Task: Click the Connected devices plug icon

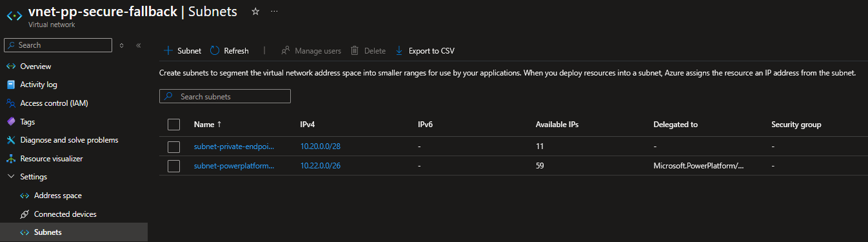Action: point(25,214)
